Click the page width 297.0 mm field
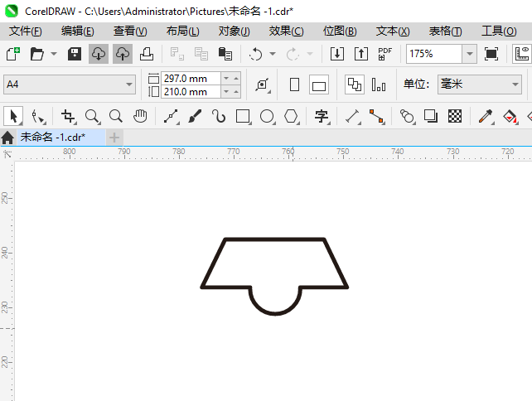532x401 pixels. point(191,79)
